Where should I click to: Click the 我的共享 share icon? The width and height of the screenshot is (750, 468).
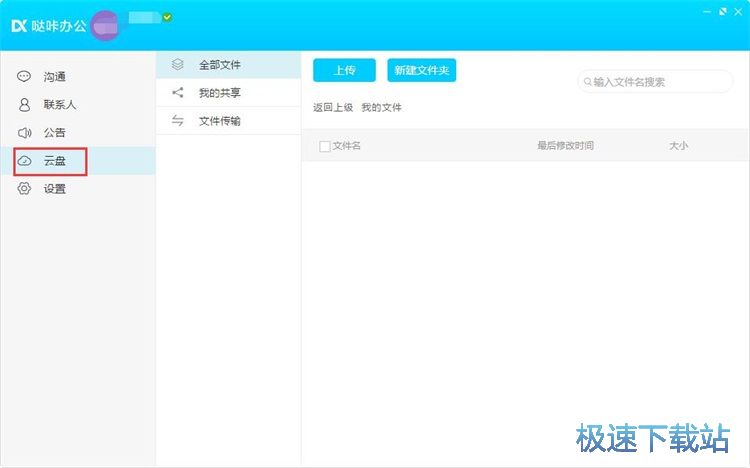click(x=178, y=93)
